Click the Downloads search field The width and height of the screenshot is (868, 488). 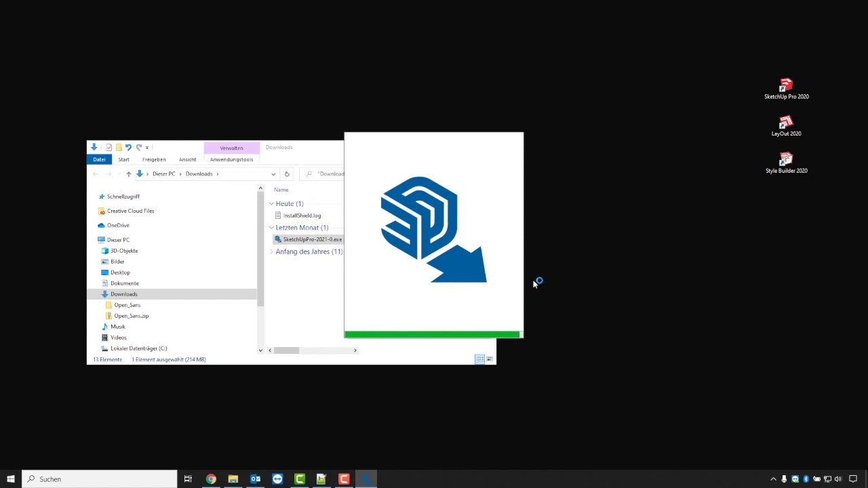(322, 174)
